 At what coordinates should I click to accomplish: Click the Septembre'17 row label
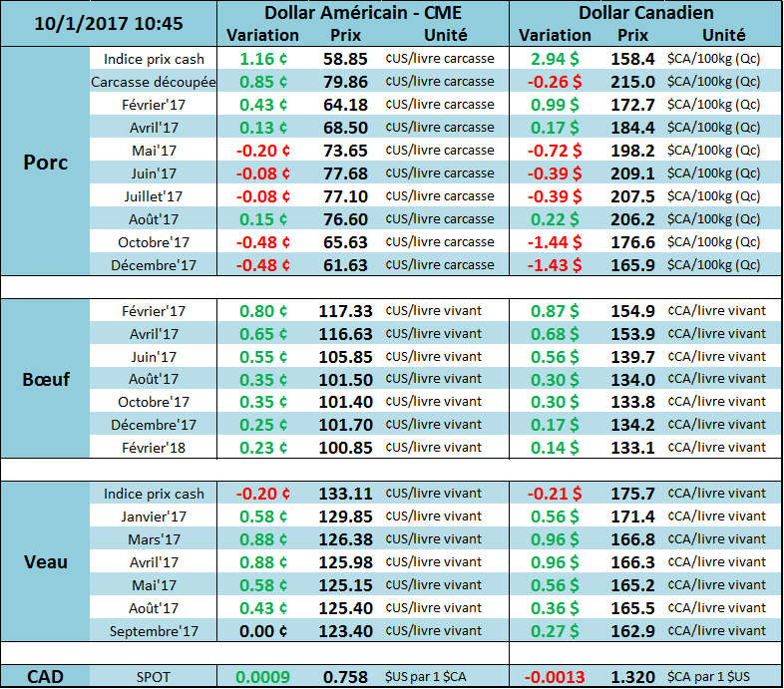pyautogui.click(x=154, y=631)
